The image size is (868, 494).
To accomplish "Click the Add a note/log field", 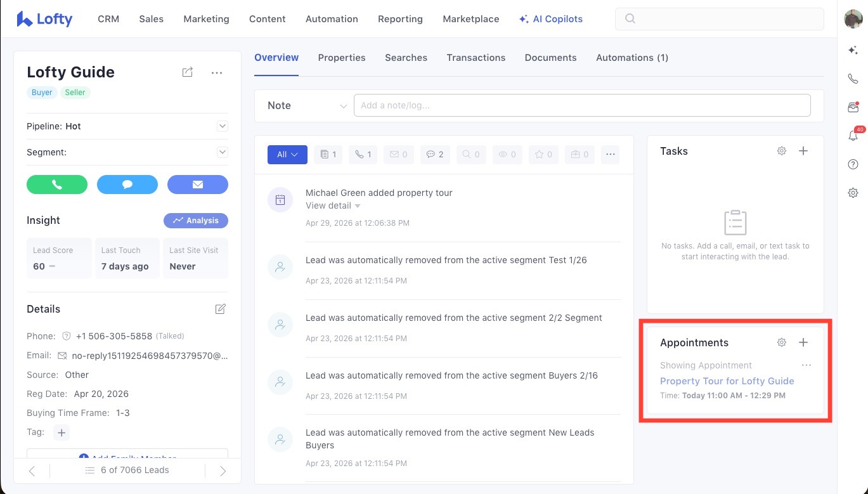I will [582, 105].
